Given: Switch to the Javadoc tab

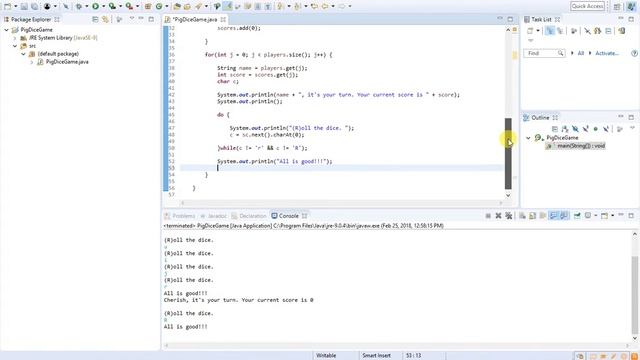Looking at the screenshot, I should click(213, 216).
